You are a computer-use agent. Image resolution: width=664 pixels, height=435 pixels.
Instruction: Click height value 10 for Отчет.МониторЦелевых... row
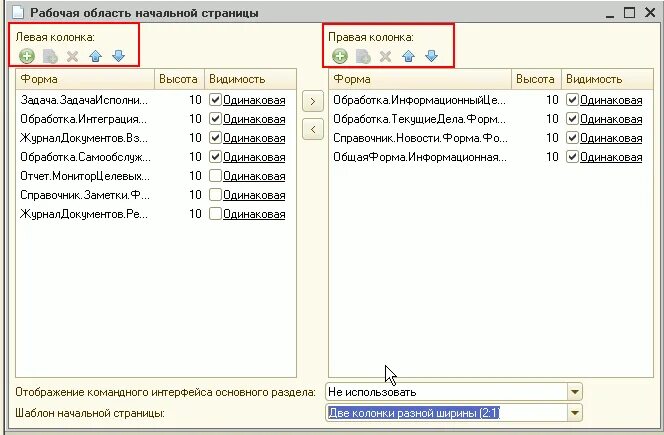tap(195, 176)
